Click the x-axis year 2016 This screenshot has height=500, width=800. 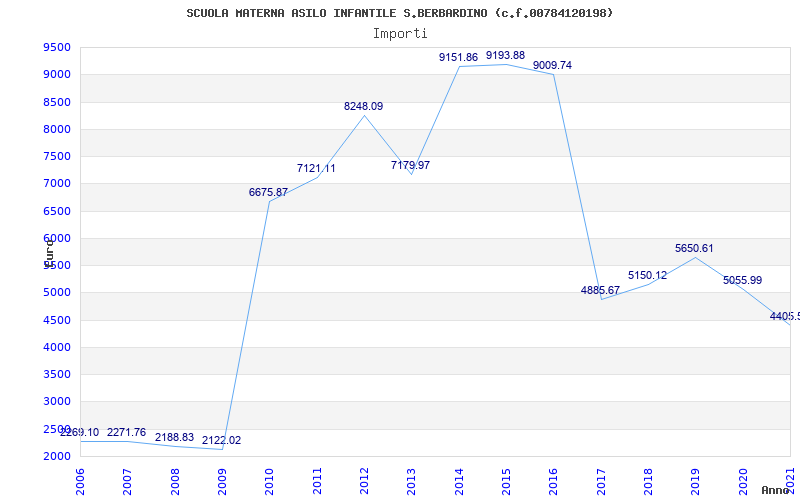click(x=554, y=482)
